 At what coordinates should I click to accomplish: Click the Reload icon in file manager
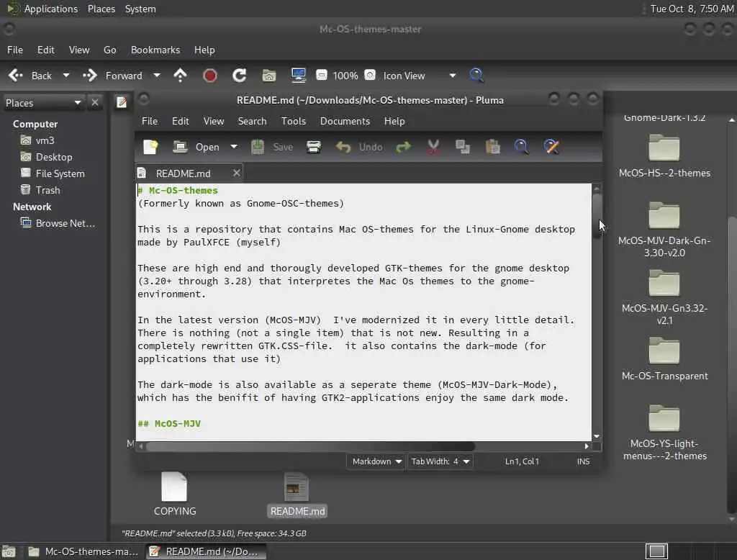[239, 76]
